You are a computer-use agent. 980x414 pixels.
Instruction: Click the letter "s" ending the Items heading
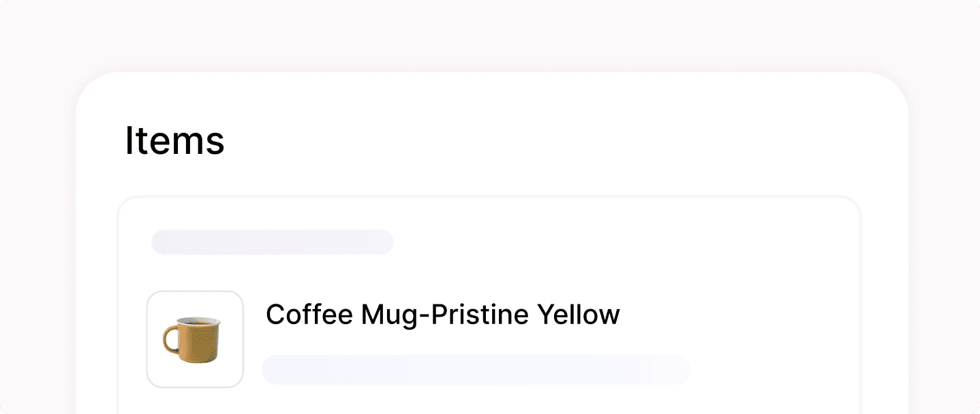[x=216, y=144]
